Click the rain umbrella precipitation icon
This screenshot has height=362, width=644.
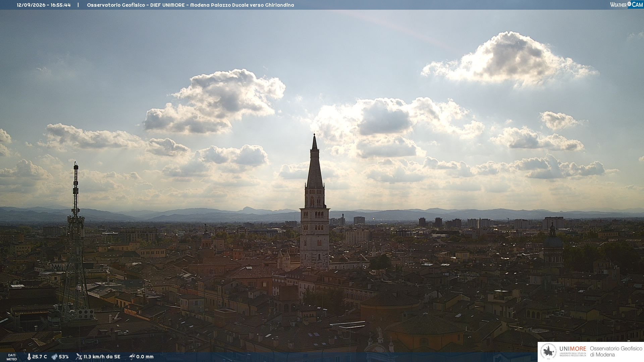coord(132,357)
